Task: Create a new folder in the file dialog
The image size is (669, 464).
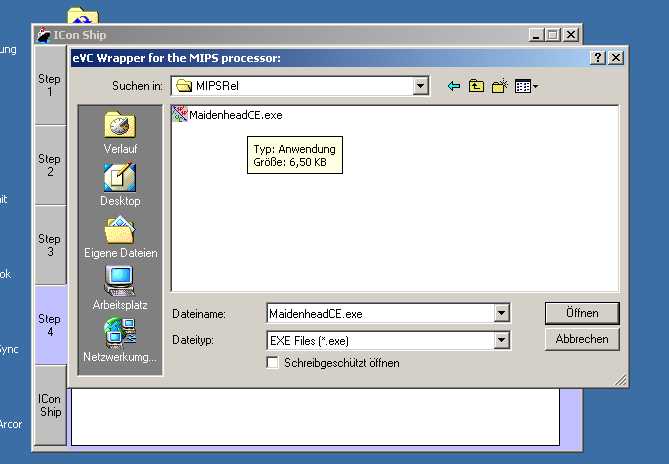Action: pos(499,86)
